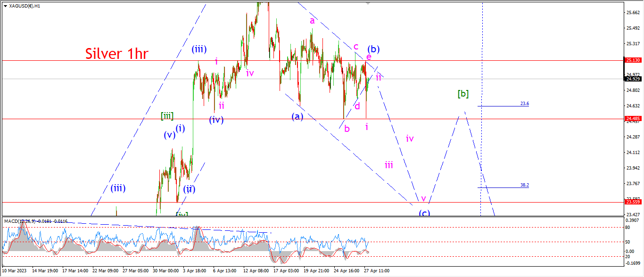
Task: Click the '10 Mar 2023' time axis label
Action: click(x=15, y=271)
